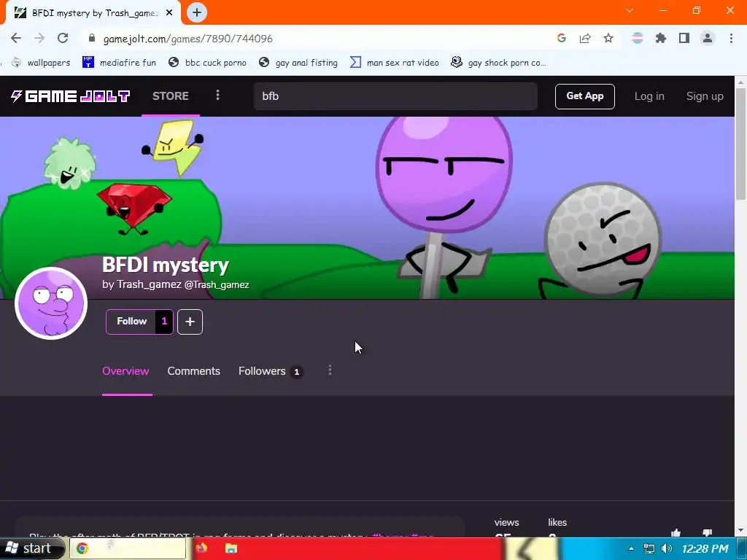Click the Google icon in address bar
Image resolution: width=747 pixels, height=560 pixels.
coord(562,38)
